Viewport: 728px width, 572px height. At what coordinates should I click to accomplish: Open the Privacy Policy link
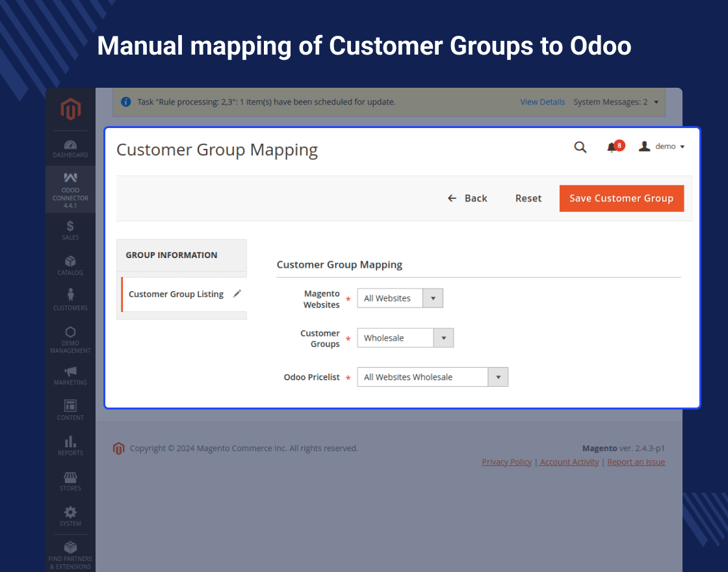tap(506, 462)
